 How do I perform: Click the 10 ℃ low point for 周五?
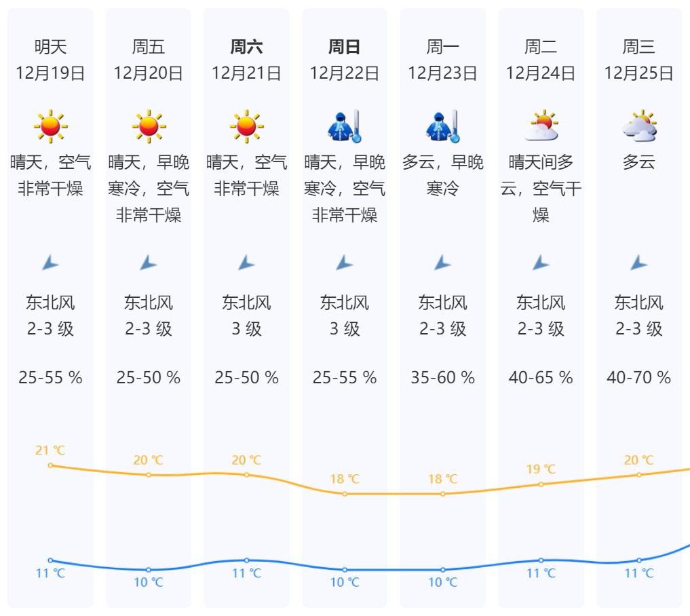coord(149,570)
